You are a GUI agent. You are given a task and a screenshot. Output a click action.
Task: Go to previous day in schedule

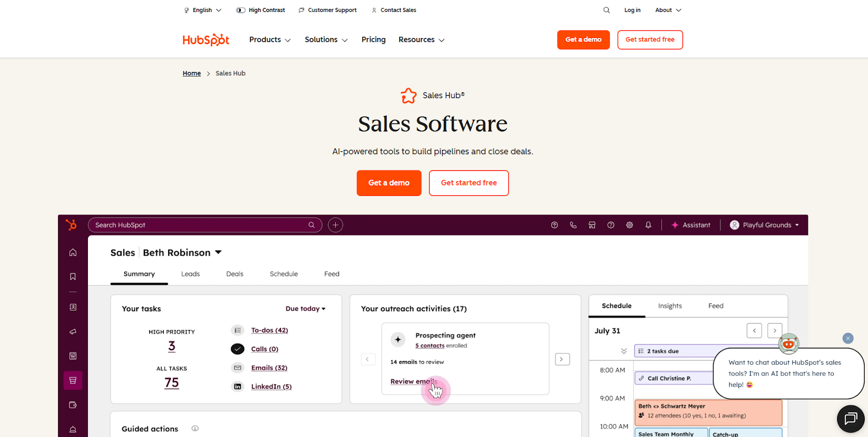[x=754, y=331]
